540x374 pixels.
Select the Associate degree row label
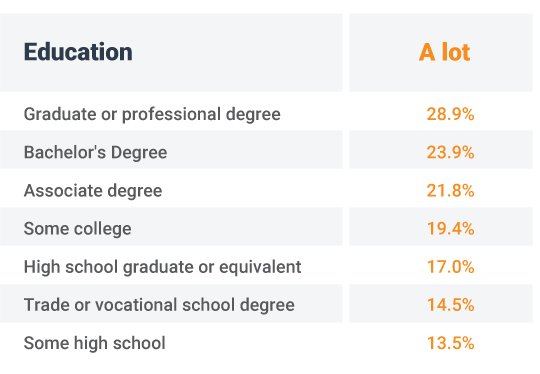tap(93, 191)
